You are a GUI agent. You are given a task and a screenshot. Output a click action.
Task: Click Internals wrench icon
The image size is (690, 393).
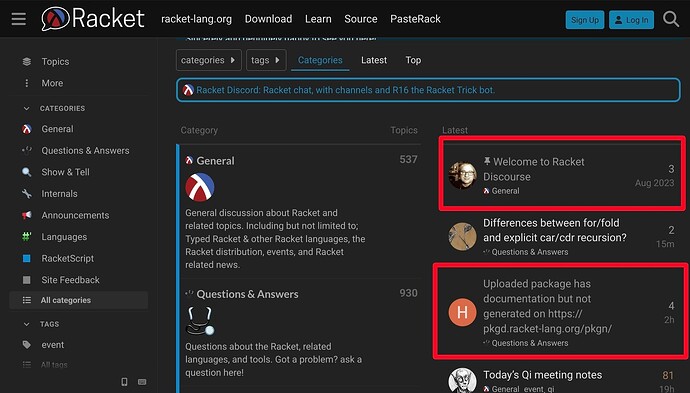[x=27, y=194]
